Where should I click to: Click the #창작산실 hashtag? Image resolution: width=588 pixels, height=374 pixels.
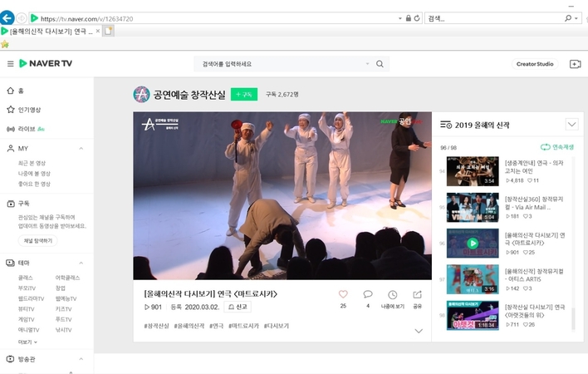[156, 326]
